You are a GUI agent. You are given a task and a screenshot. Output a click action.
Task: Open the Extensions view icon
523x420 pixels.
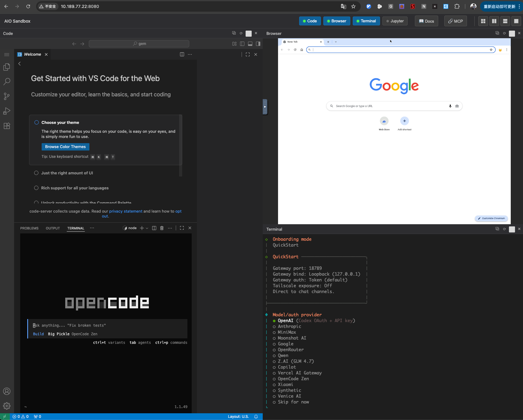tap(7, 126)
